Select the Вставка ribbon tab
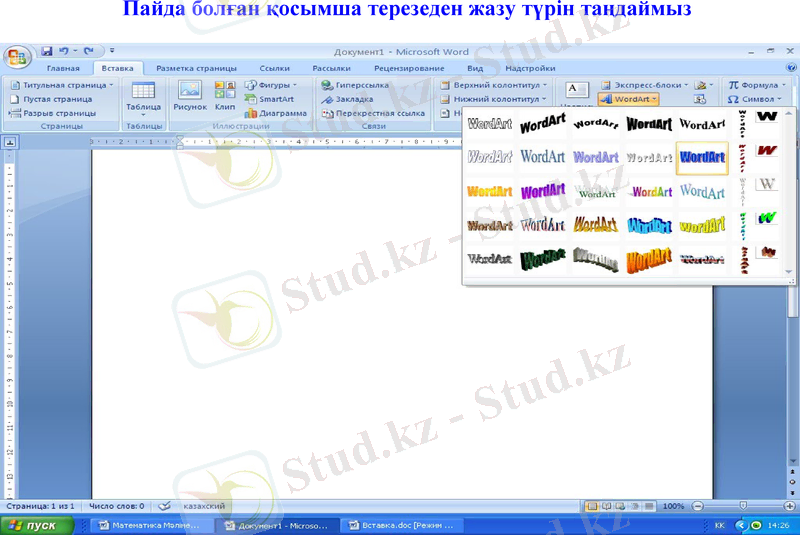The height and width of the screenshot is (535, 800). tap(117, 68)
